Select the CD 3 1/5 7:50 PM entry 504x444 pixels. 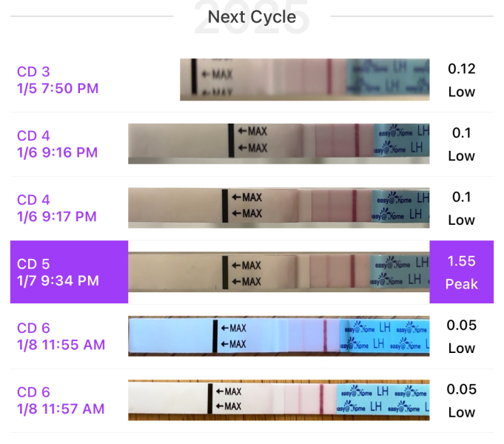tap(58, 80)
